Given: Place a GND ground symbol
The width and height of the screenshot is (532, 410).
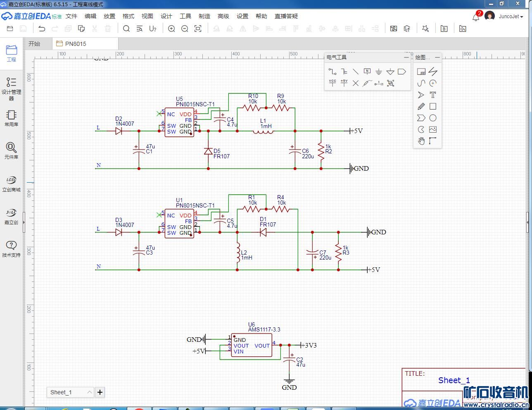Looking at the screenshot, I should [378, 72].
